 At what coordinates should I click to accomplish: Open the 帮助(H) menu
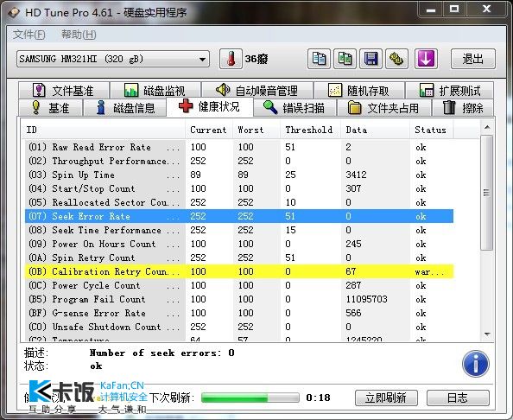(79, 35)
